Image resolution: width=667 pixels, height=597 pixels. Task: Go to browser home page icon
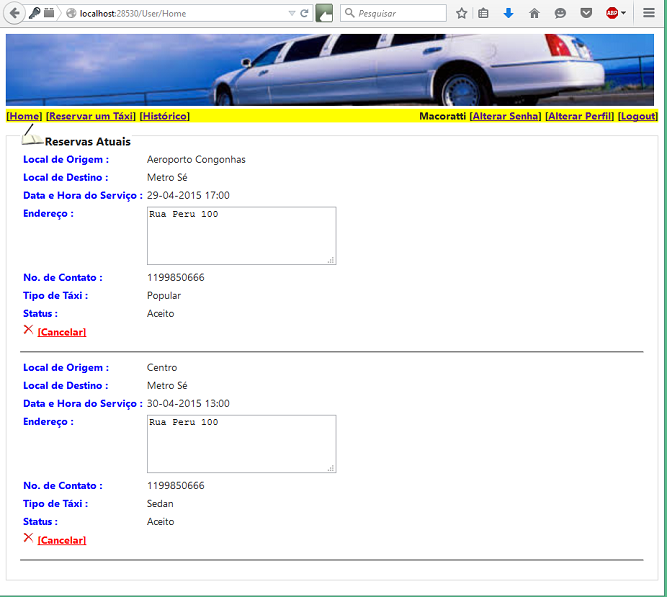tap(534, 13)
